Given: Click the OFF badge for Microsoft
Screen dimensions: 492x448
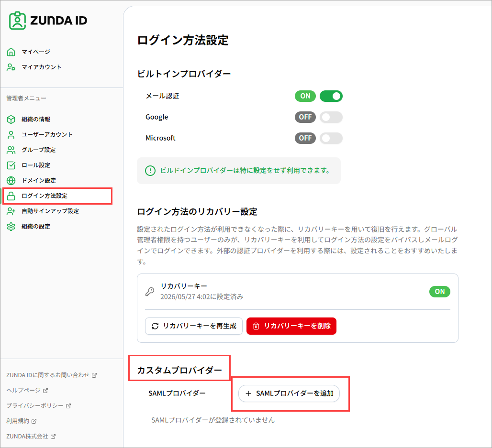Looking at the screenshot, I should (305, 138).
